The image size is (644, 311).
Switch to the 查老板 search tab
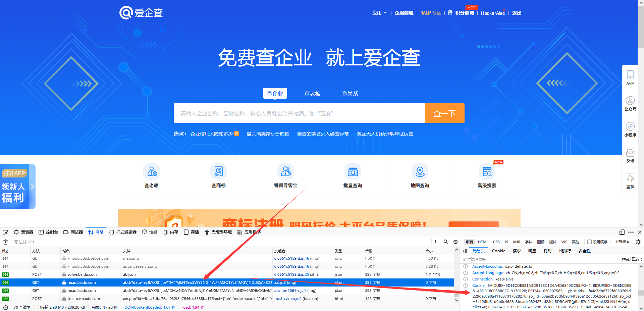(x=312, y=94)
